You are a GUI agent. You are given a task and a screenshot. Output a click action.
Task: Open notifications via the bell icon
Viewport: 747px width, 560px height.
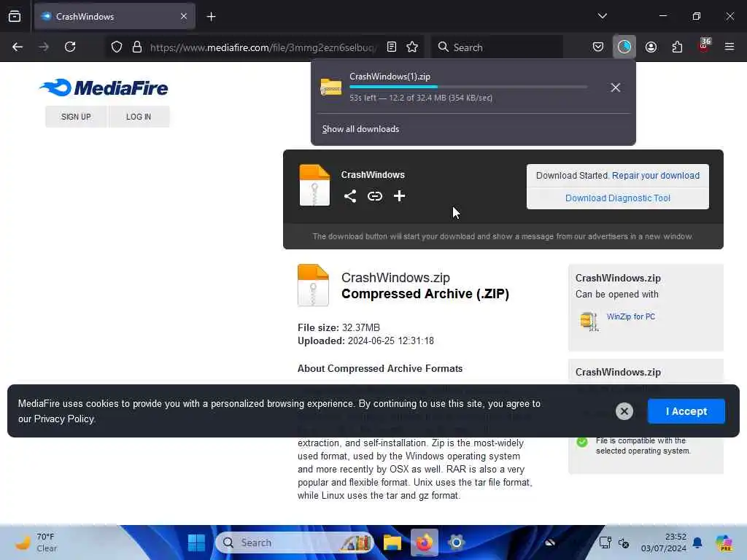[697, 542]
